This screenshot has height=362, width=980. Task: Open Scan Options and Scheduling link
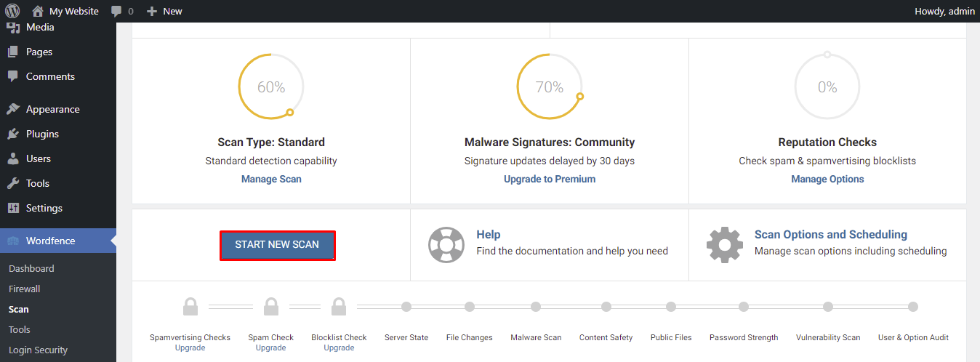pos(831,234)
